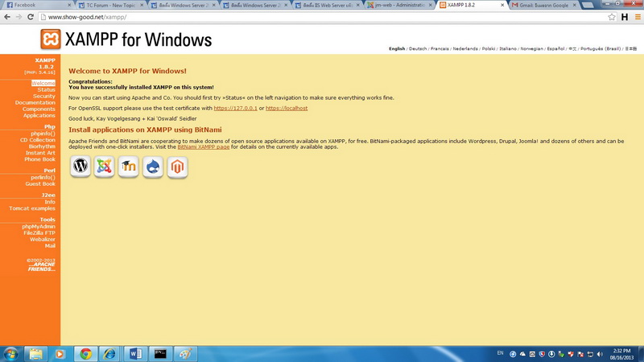The height and width of the screenshot is (362, 644).
Task: Open the Magento BitNami app icon
Action: (x=177, y=167)
